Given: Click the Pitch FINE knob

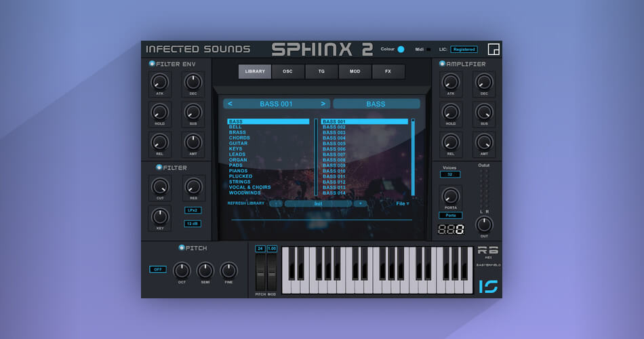Looking at the screenshot, I should tap(228, 271).
